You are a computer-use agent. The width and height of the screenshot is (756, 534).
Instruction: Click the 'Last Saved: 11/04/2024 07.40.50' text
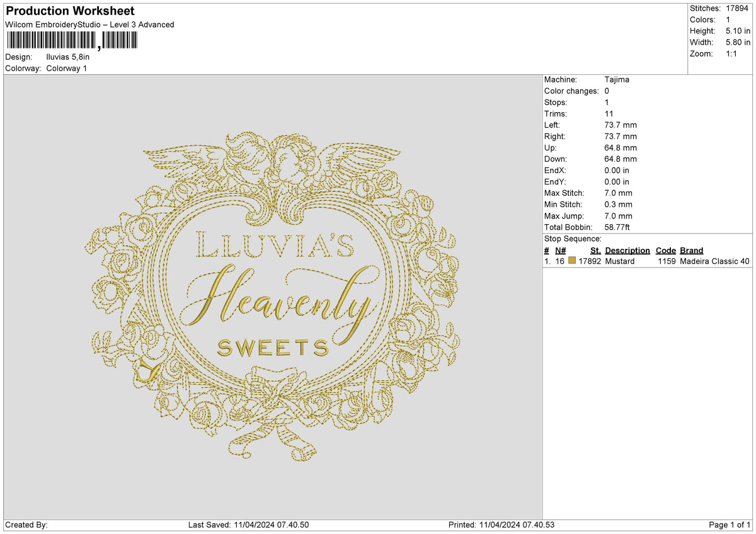click(249, 525)
